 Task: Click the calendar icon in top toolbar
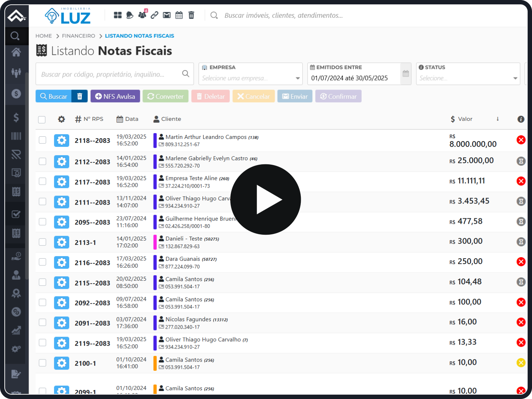click(179, 15)
